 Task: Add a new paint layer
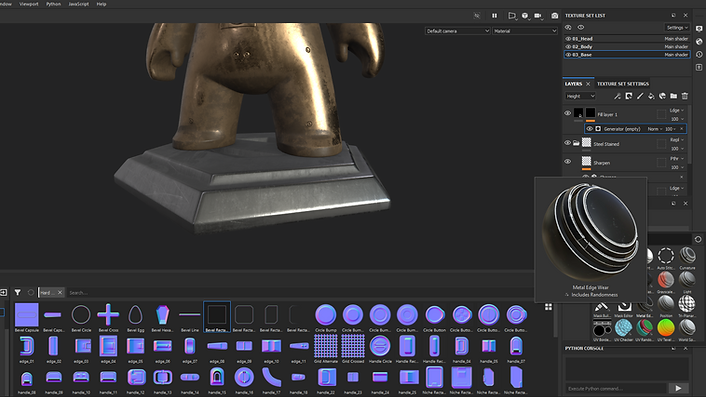[640, 96]
